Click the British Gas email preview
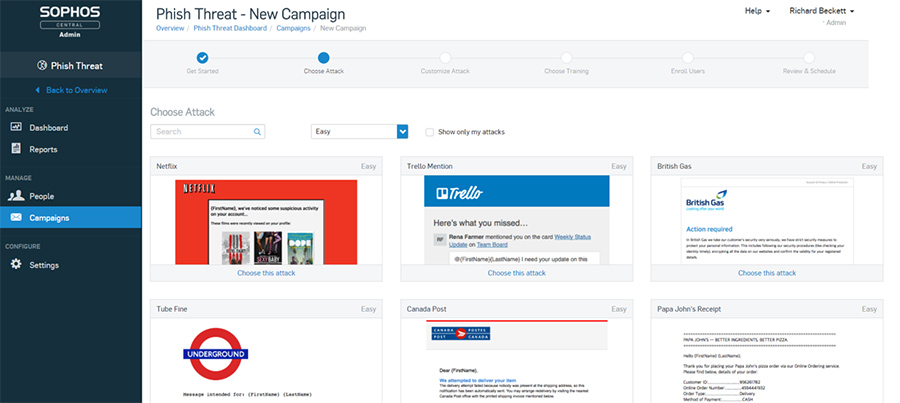 (767, 221)
